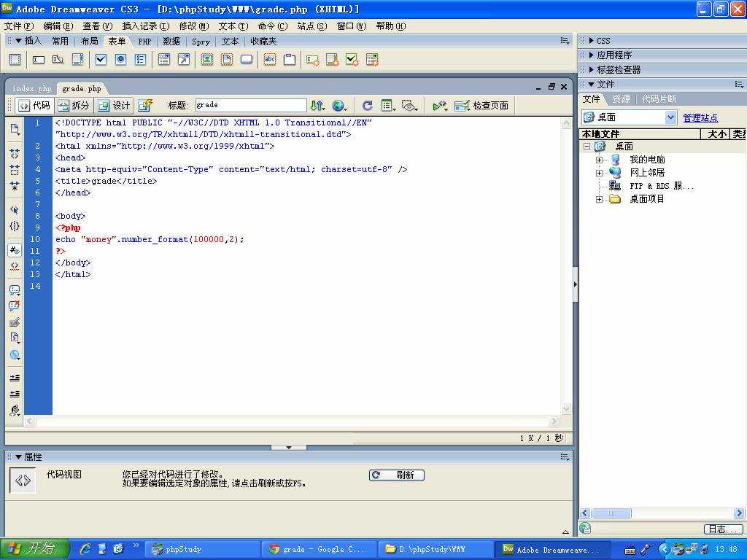This screenshot has height=560, width=747.
Task: Insert a Spry validation text field
Action: coord(313,60)
